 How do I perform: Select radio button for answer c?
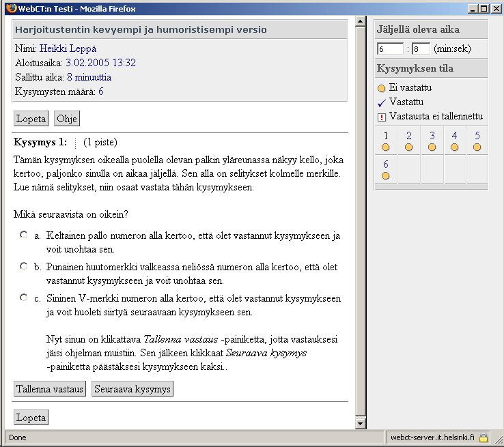[x=23, y=298]
